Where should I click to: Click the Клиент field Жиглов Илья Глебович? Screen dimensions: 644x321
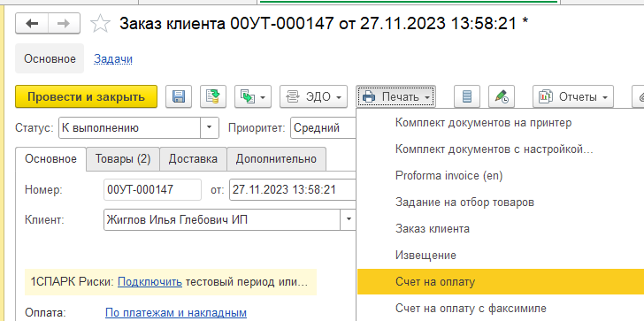click(x=222, y=219)
